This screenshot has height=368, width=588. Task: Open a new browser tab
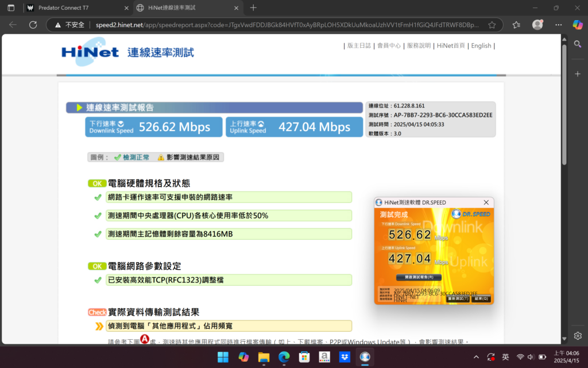coord(253,7)
